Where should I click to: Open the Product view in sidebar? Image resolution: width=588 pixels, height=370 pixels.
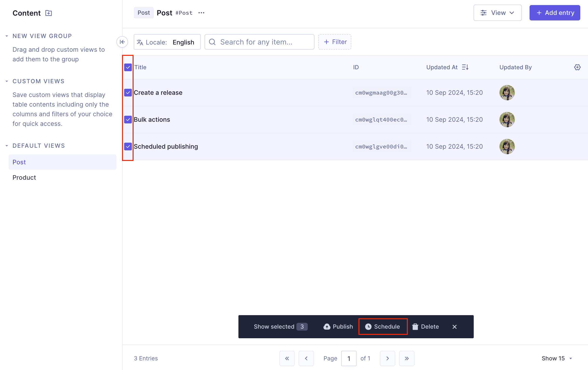[24, 178]
